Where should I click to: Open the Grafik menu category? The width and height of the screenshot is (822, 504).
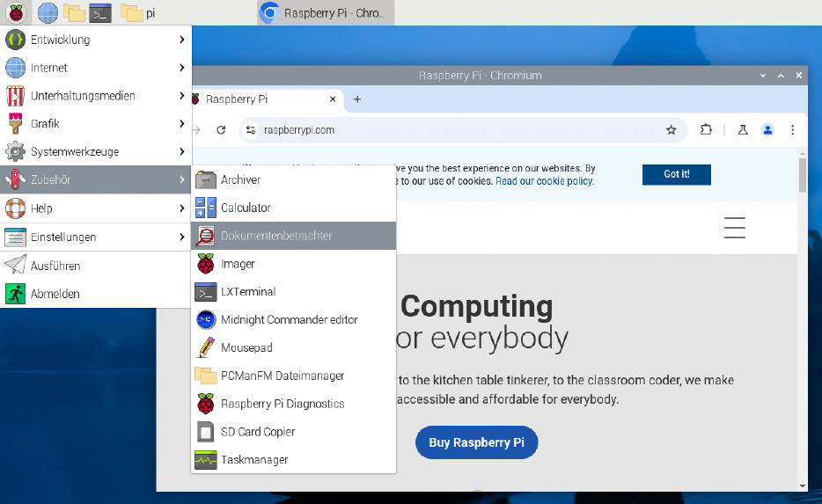pyautogui.click(x=95, y=124)
